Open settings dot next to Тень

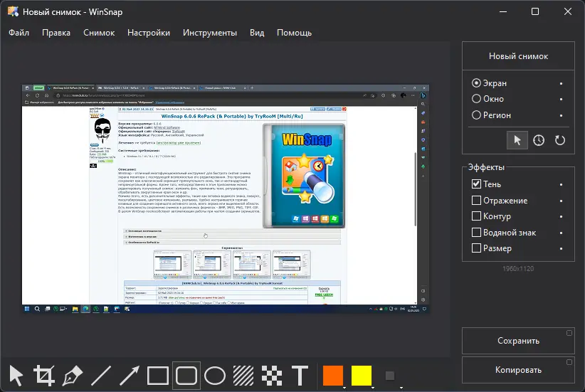(x=561, y=185)
